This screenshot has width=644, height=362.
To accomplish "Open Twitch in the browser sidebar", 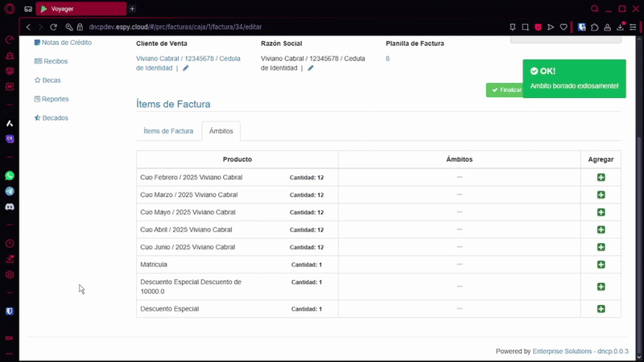I will click(x=10, y=138).
